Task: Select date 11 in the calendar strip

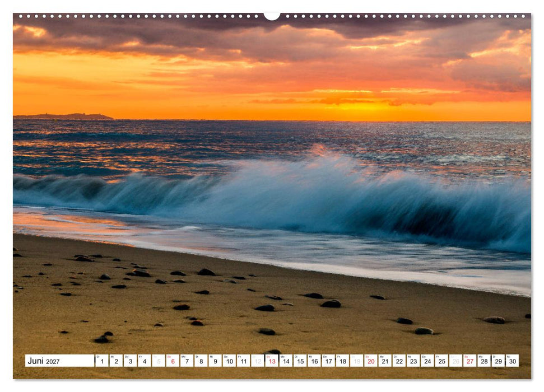Action: coord(244,361)
